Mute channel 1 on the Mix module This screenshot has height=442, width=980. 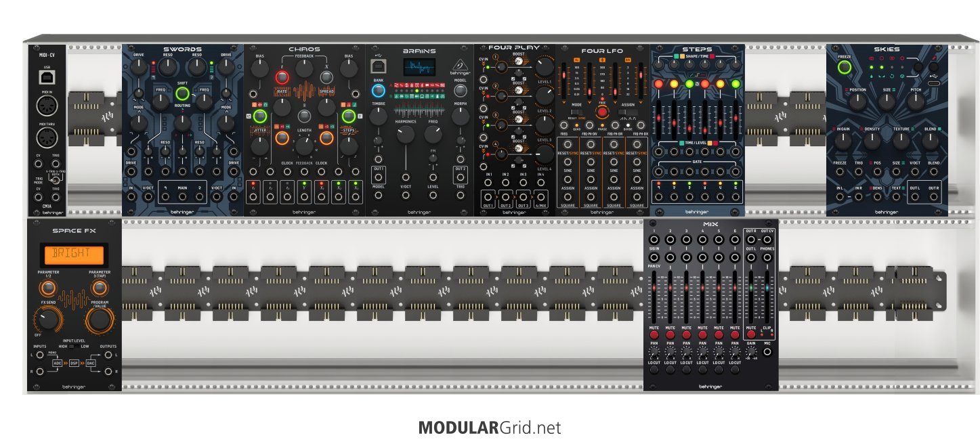[x=654, y=334]
